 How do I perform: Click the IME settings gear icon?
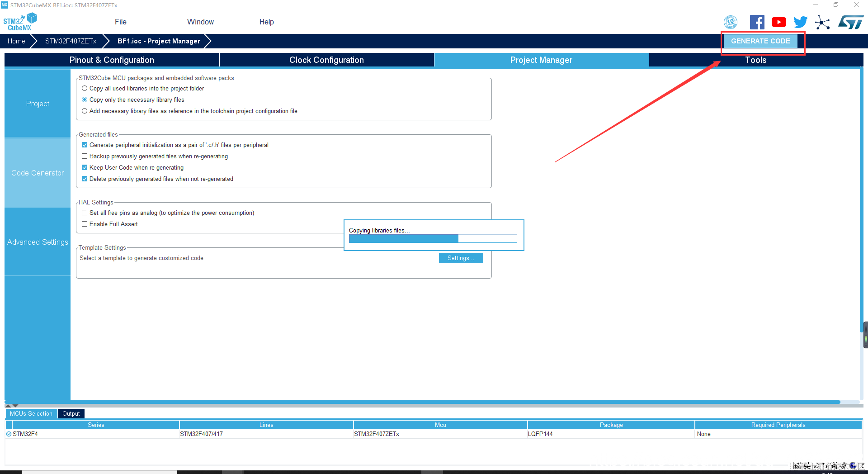click(843, 465)
